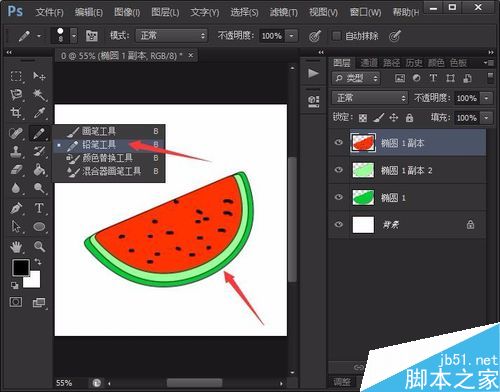The height and width of the screenshot is (392, 500).
Task: Click the foreground black color swatch
Action: (x=20, y=267)
